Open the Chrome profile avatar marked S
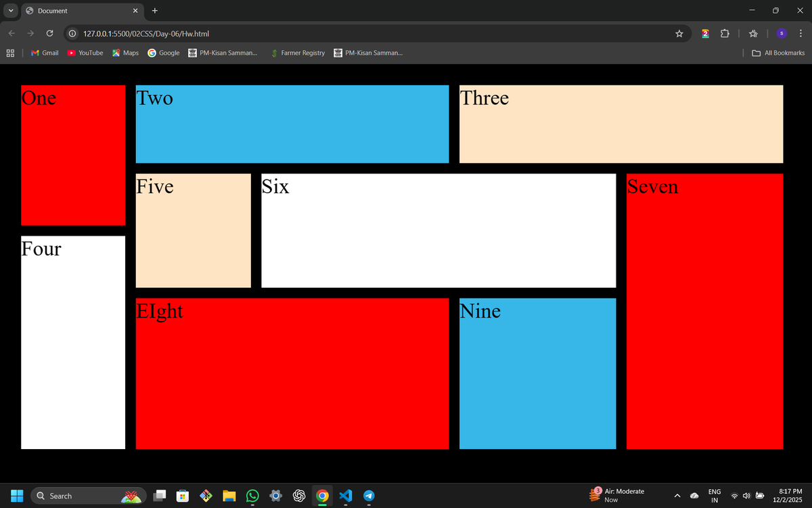Image resolution: width=812 pixels, height=508 pixels. pos(782,33)
